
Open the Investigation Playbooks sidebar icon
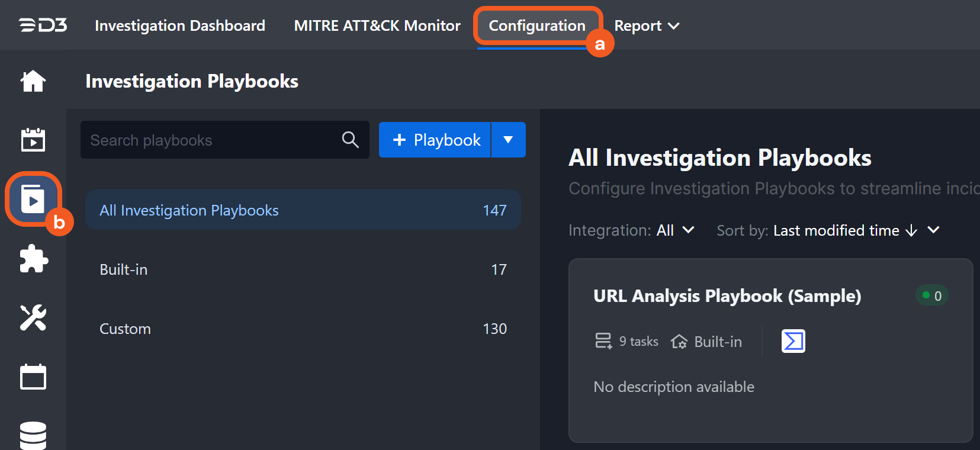tap(33, 199)
